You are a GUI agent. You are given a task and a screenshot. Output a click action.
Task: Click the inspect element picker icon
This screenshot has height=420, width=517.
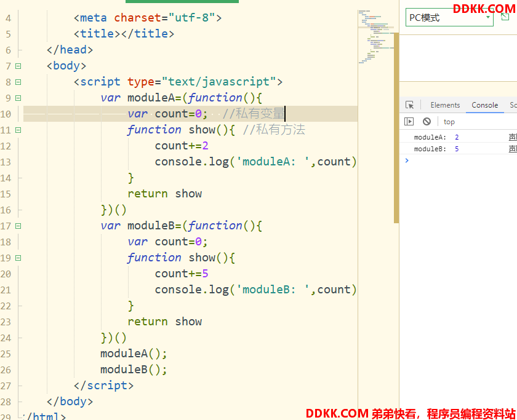(x=409, y=105)
